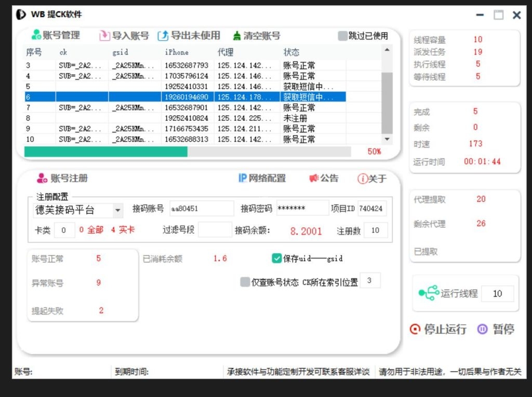Expand the 德芙接码平台 platform dropdown
Screen dimensions: 532x397
pyautogui.click(x=117, y=210)
